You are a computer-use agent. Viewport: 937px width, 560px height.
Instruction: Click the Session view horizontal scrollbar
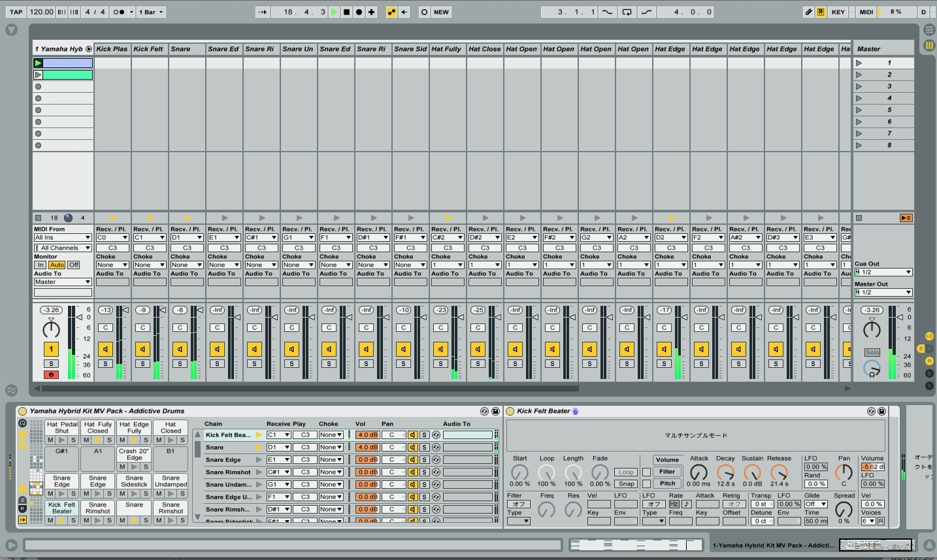click(x=310, y=388)
